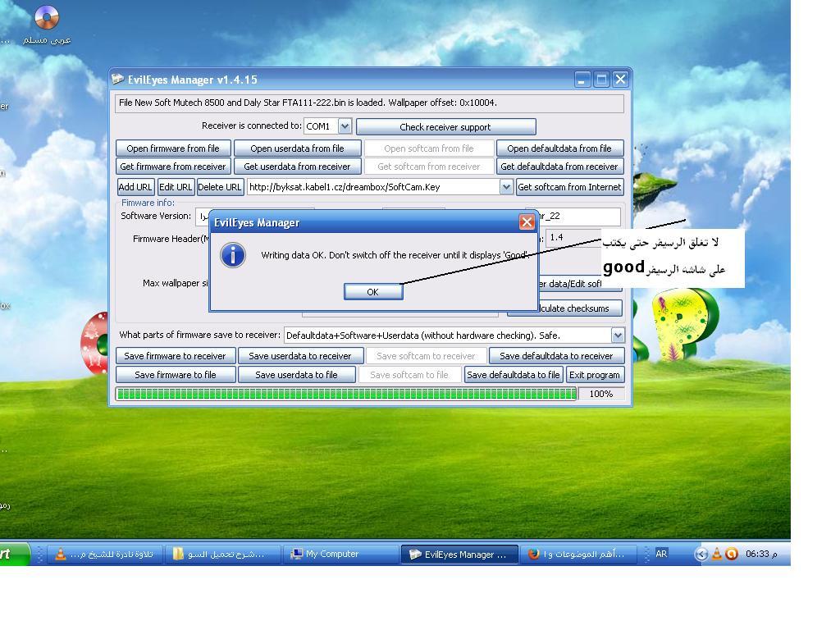Screen dimensions: 840x630
Task: Switch to the VLC player taskbar item
Action: pos(104,554)
